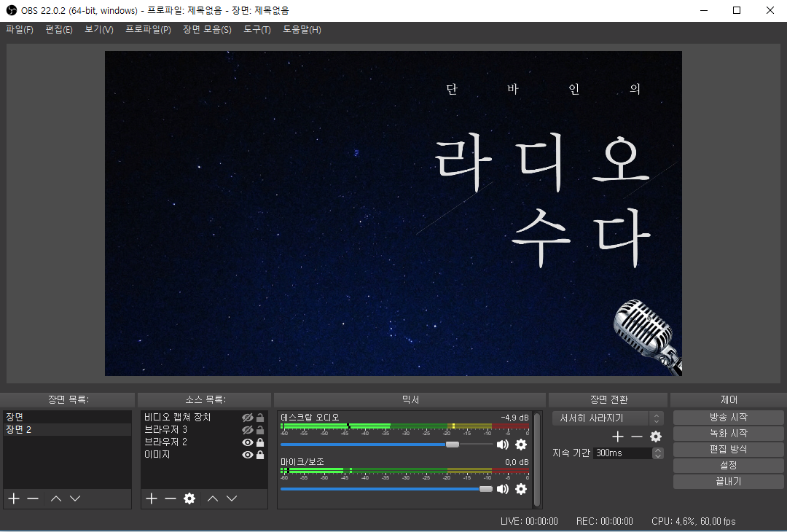This screenshot has height=532, width=787.
Task: Click the CPU: 4.6%, 60.00 fps status
Action: [x=694, y=522]
